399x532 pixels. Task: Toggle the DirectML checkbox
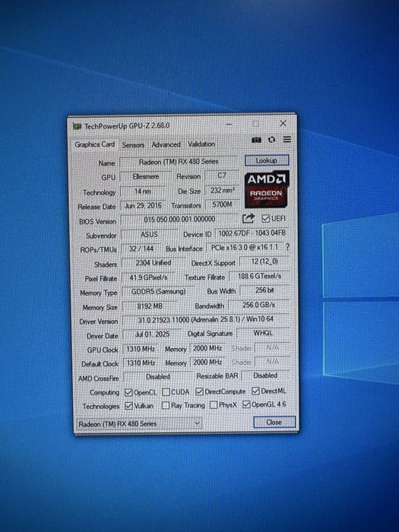click(x=255, y=391)
